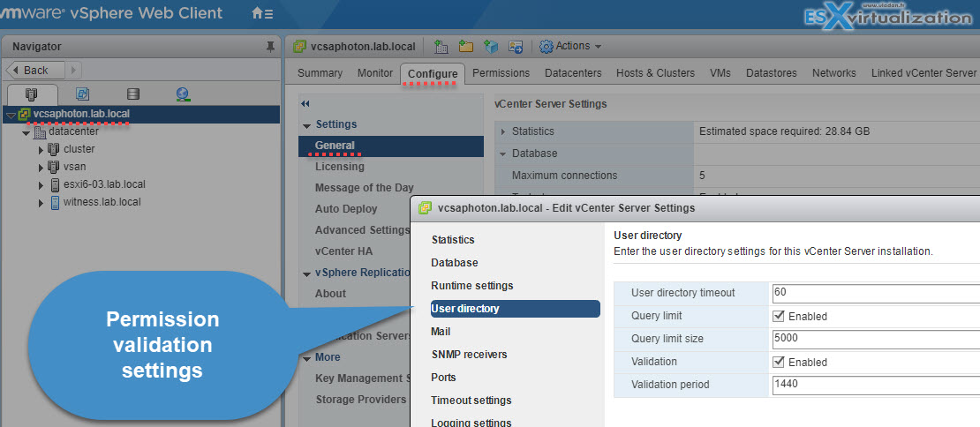The height and width of the screenshot is (427, 980).
Task: Click the cluster icon beside 'cluster'
Action: coord(55,149)
